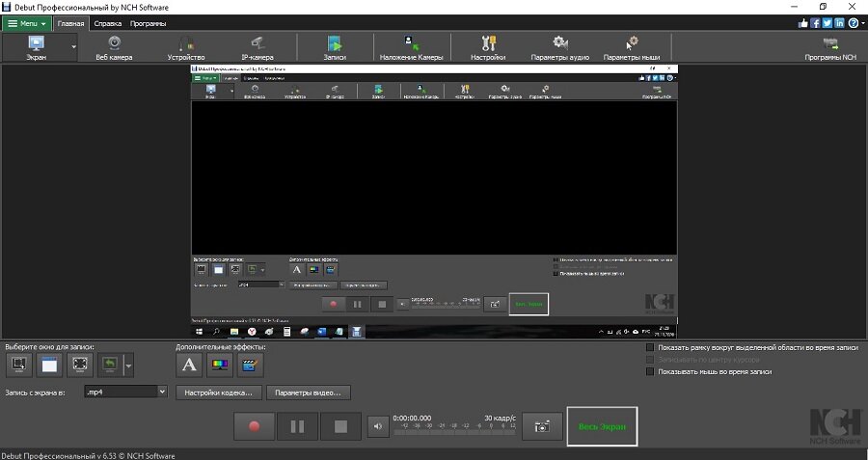This screenshot has width=868, height=460.
Task: Toggle the speaker volume icon
Action: (x=378, y=426)
